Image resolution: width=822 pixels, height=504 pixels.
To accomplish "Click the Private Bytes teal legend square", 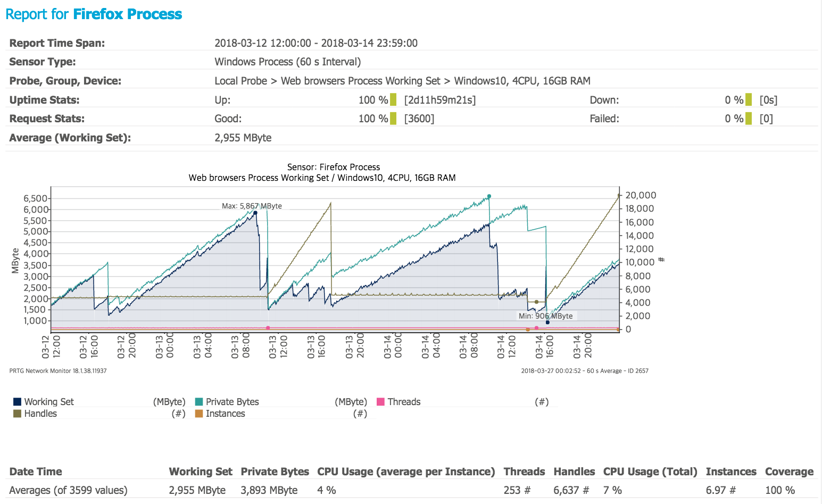I will coord(198,401).
